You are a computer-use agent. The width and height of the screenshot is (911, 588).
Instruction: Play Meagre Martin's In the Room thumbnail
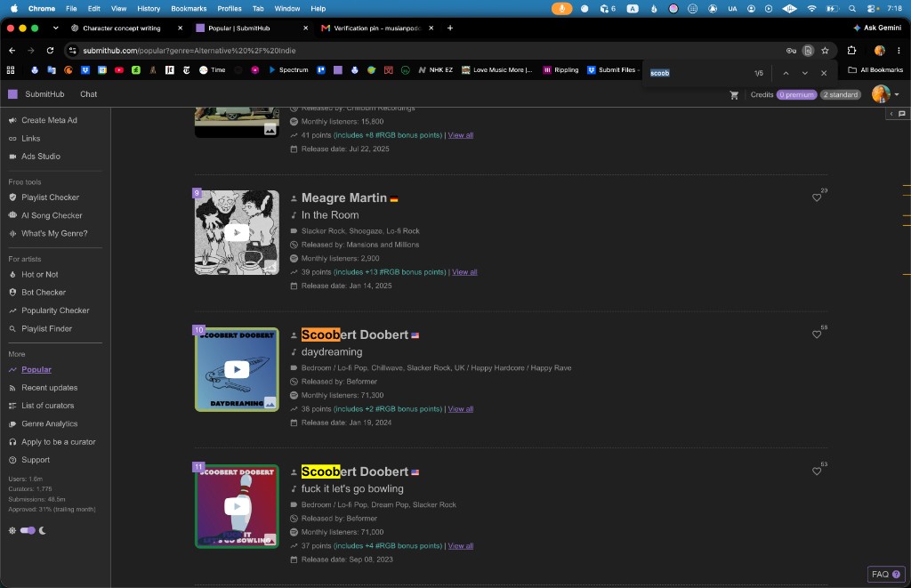tap(237, 232)
